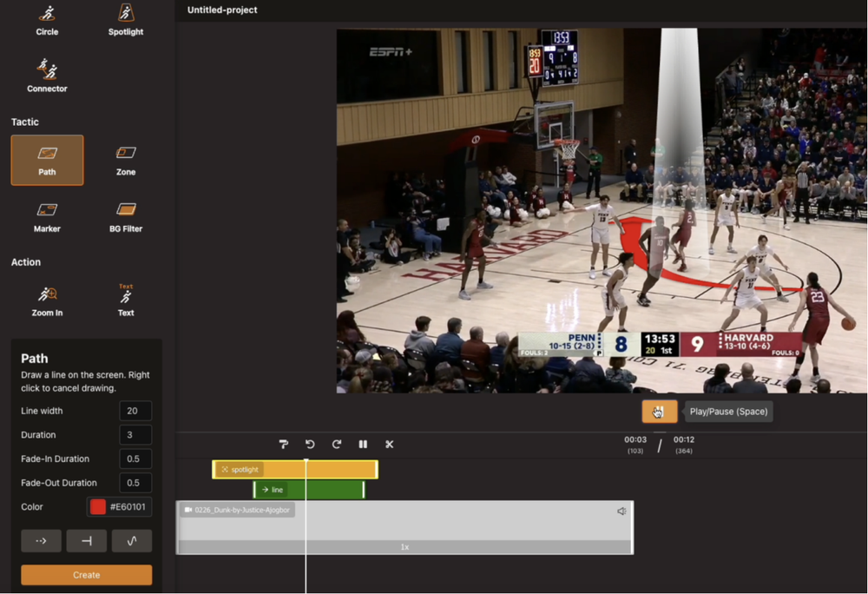Click the Line width field
Image resolution: width=868 pixels, height=594 pixels.
pos(135,411)
